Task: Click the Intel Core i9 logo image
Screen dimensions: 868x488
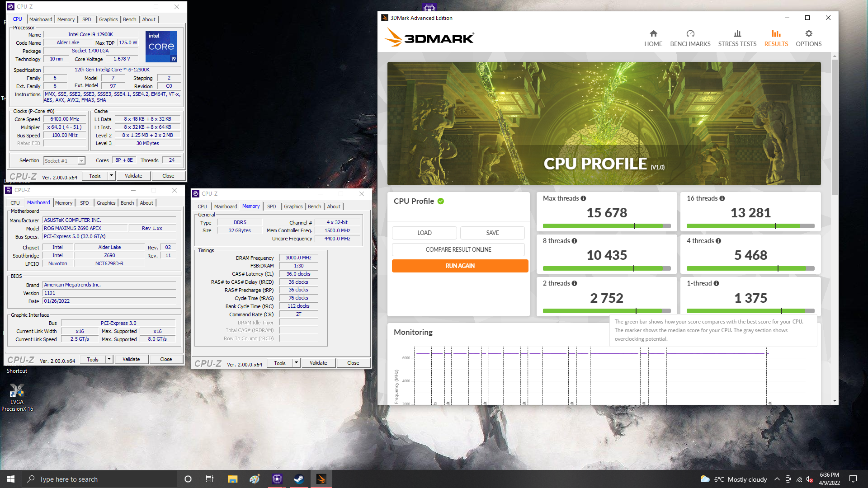Action: pos(161,47)
